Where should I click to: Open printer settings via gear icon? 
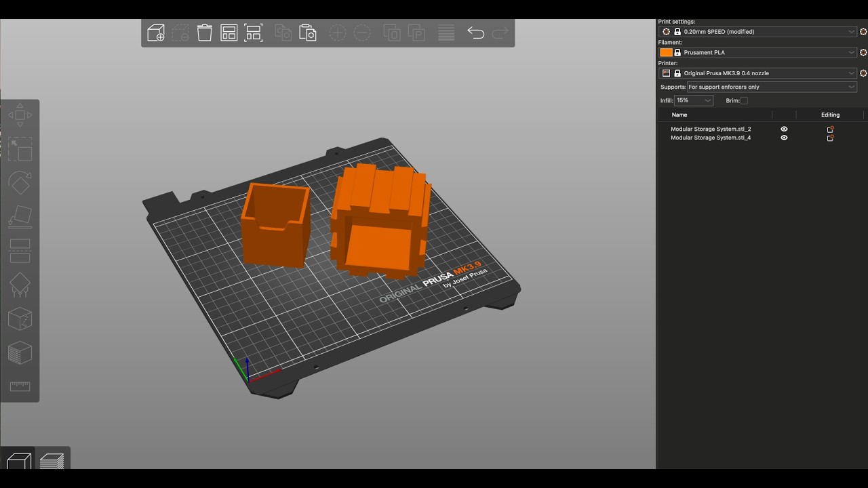(x=863, y=73)
